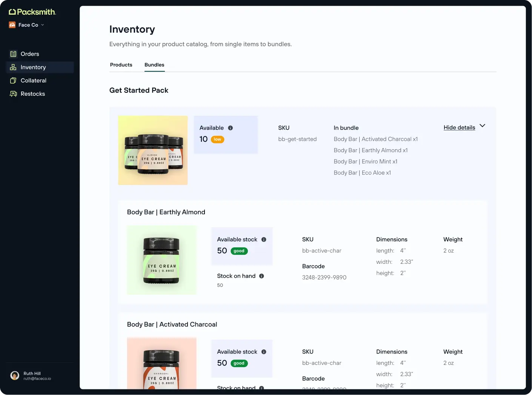Click the Hide details link
The width and height of the screenshot is (532, 395).
pyautogui.click(x=459, y=127)
